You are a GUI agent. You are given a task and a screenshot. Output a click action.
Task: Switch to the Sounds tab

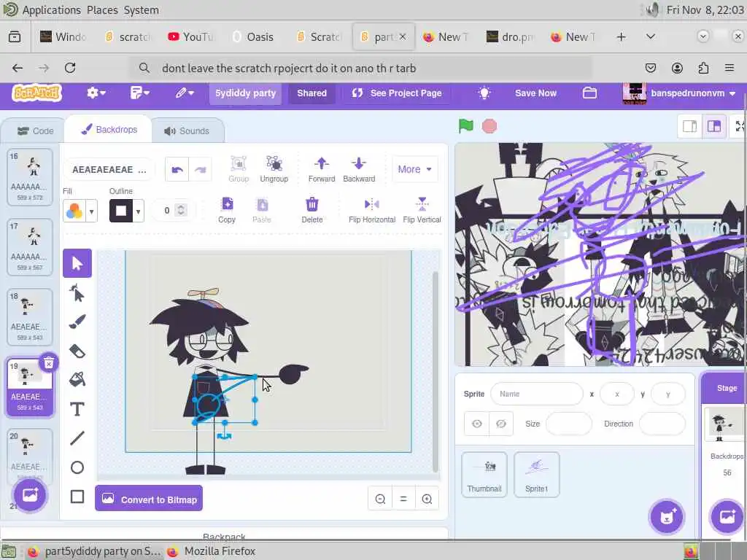click(187, 131)
